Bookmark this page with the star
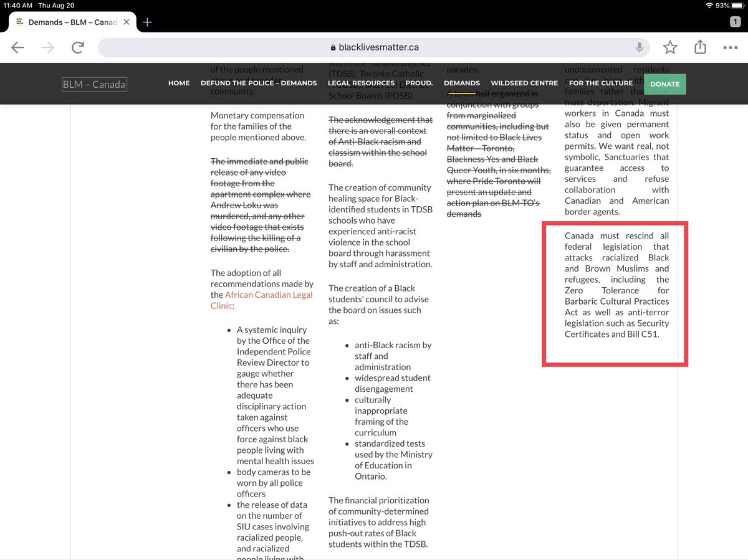The height and width of the screenshot is (560, 748). [670, 47]
